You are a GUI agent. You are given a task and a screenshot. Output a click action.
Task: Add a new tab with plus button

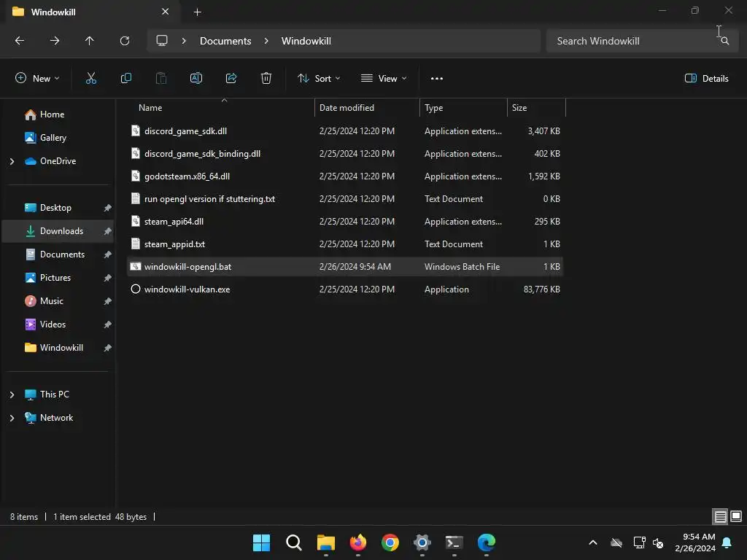coord(197,12)
